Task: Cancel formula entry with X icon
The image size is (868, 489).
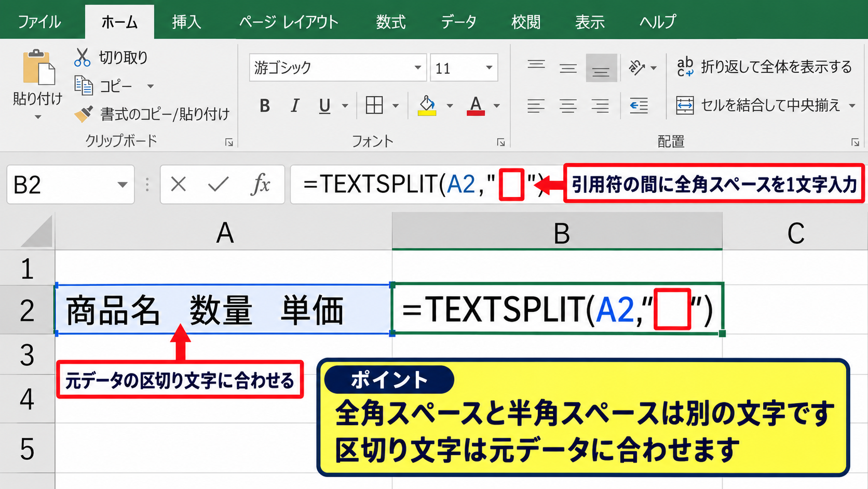Action: point(179,184)
